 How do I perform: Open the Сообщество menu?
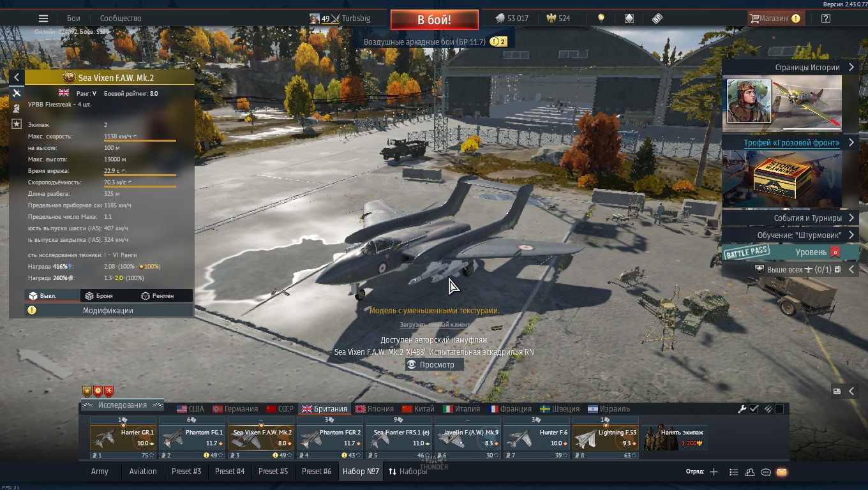tap(121, 19)
